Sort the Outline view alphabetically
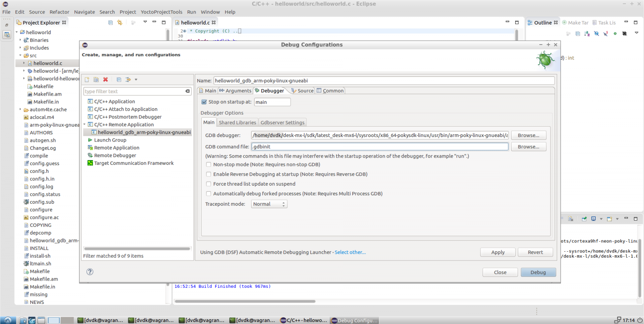This screenshot has height=324, width=644. (x=587, y=34)
